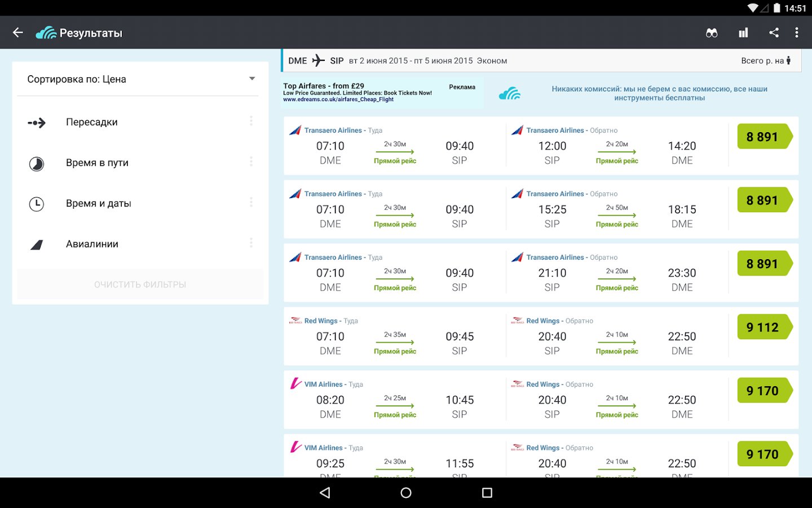This screenshot has height=508, width=812.
Task: Expand options dots beside Пересадки
Action: point(251,121)
